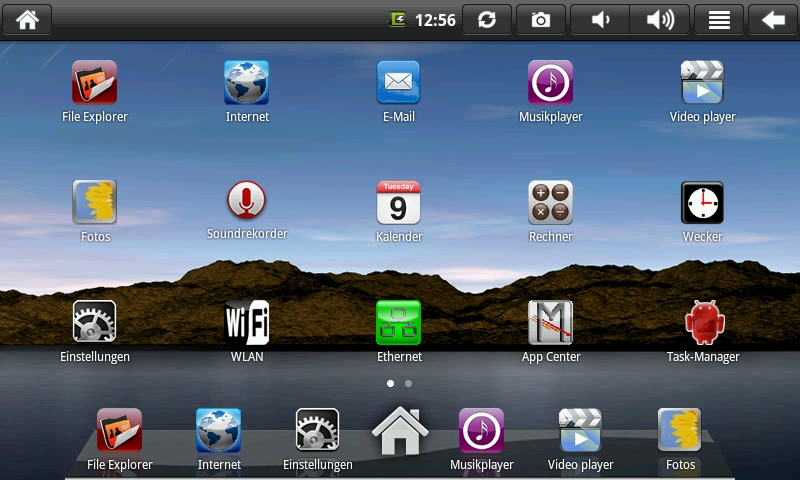This screenshot has width=800, height=480.
Task: Take a screenshot with camera button
Action: point(541,20)
